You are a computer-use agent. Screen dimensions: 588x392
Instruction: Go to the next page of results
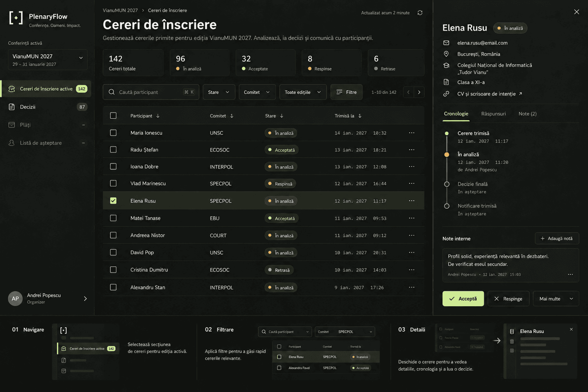419,92
